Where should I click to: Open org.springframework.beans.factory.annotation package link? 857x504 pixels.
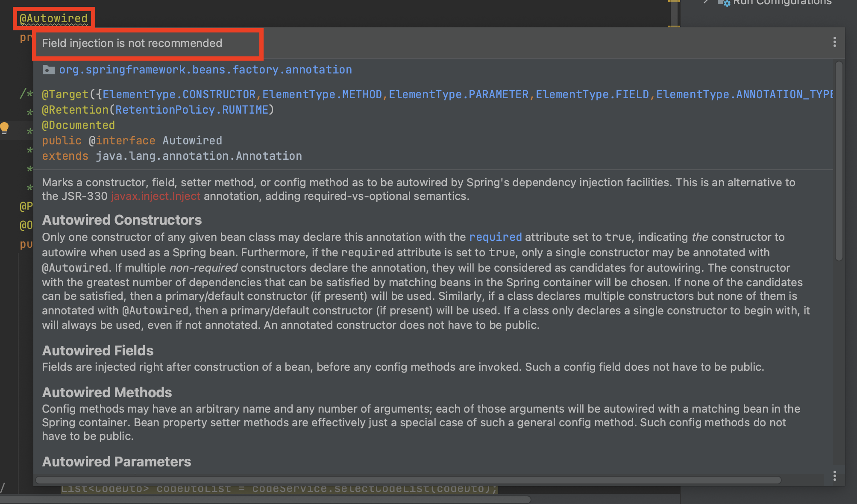tap(205, 70)
